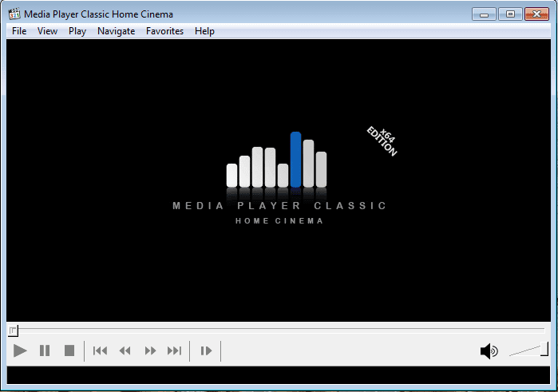Open the File menu

point(19,31)
